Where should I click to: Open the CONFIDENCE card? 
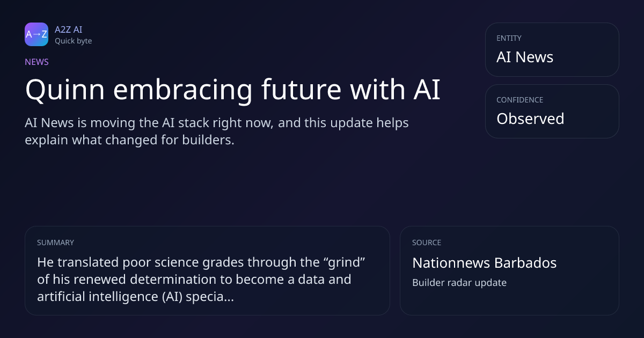tap(552, 111)
